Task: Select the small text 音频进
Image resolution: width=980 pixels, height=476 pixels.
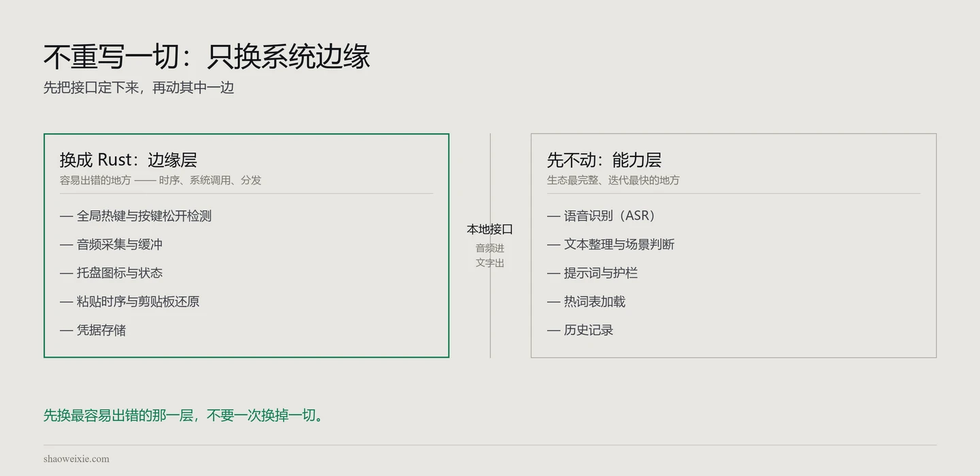Action: [x=490, y=248]
